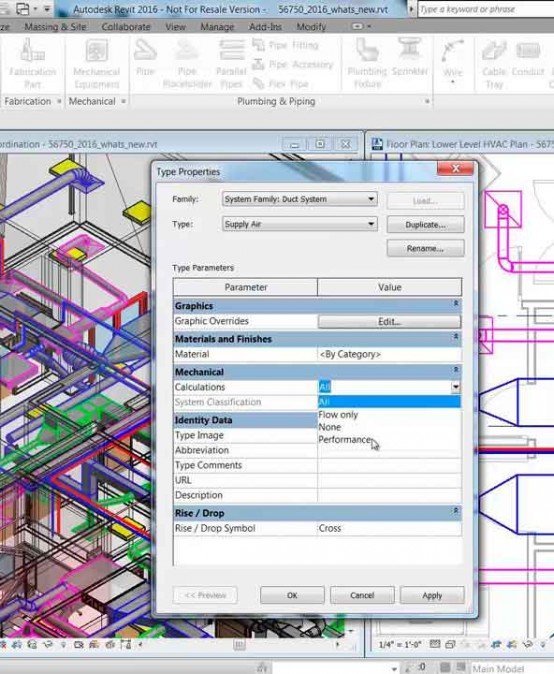Open detail level in HVAC plan view bar
Screen dimensions: 554x674
pyautogui.click(x=435, y=644)
